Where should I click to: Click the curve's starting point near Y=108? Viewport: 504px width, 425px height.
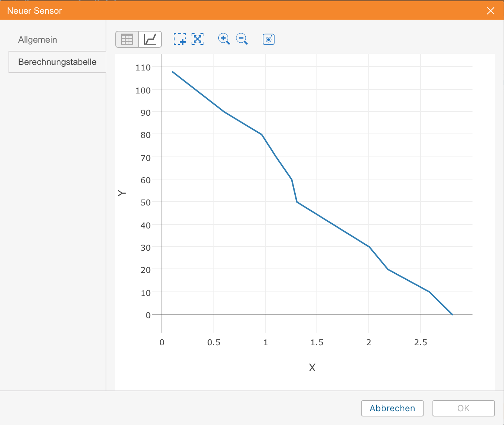(172, 72)
